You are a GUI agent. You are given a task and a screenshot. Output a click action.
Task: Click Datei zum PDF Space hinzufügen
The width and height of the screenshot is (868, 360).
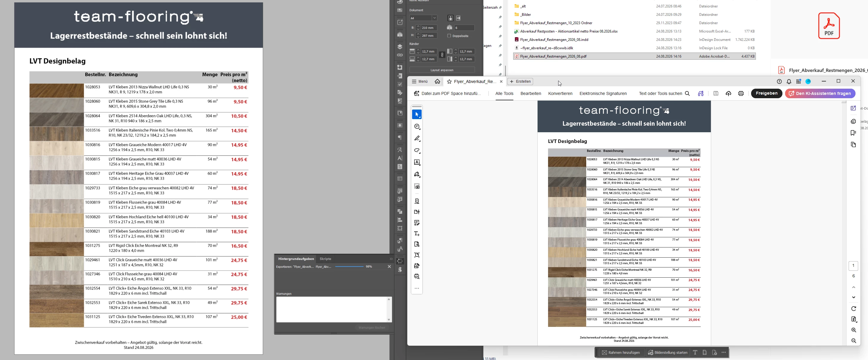tap(447, 93)
